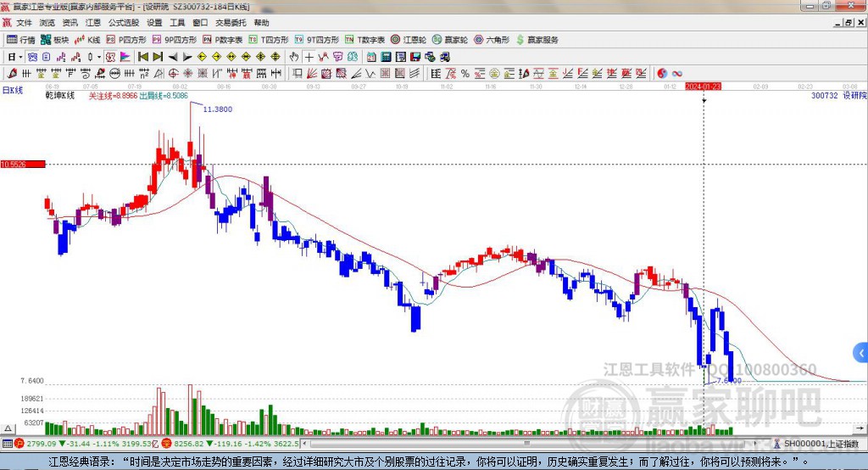Open the 交易委托 menu

231,23
